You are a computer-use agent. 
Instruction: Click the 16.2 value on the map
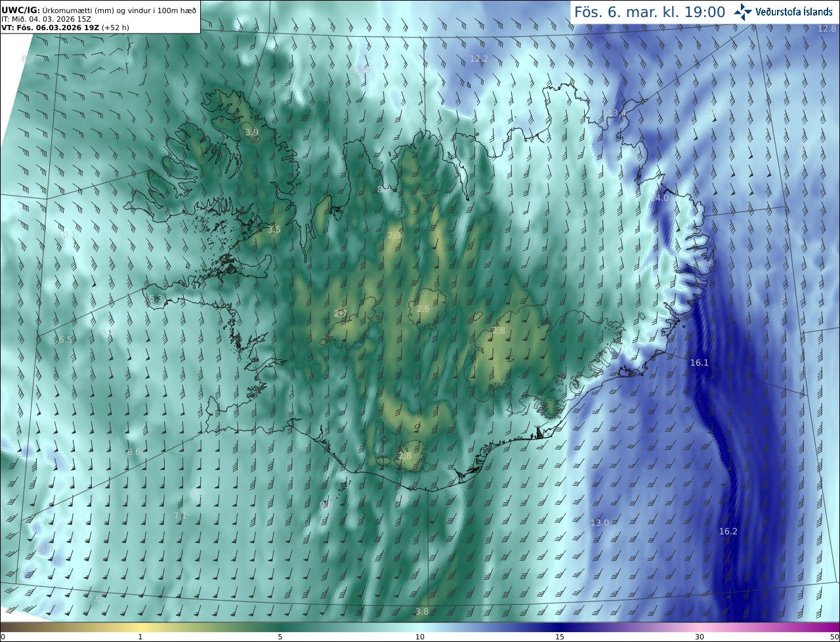[728, 531]
